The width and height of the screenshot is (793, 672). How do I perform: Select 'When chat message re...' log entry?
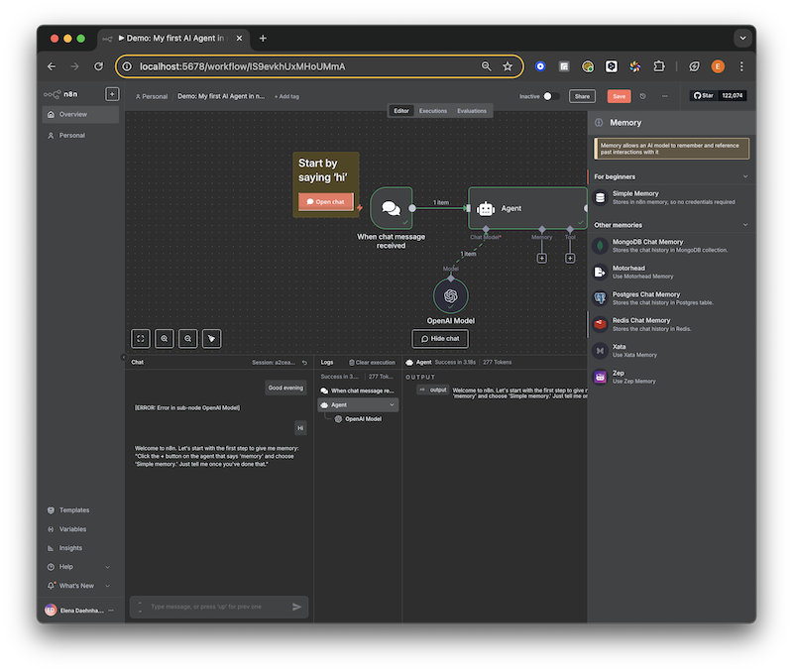click(x=358, y=391)
